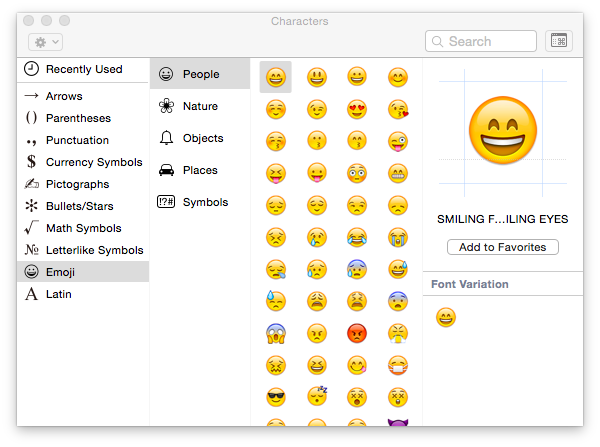Select Currency Symbols in the sidebar

pos(94,162)
